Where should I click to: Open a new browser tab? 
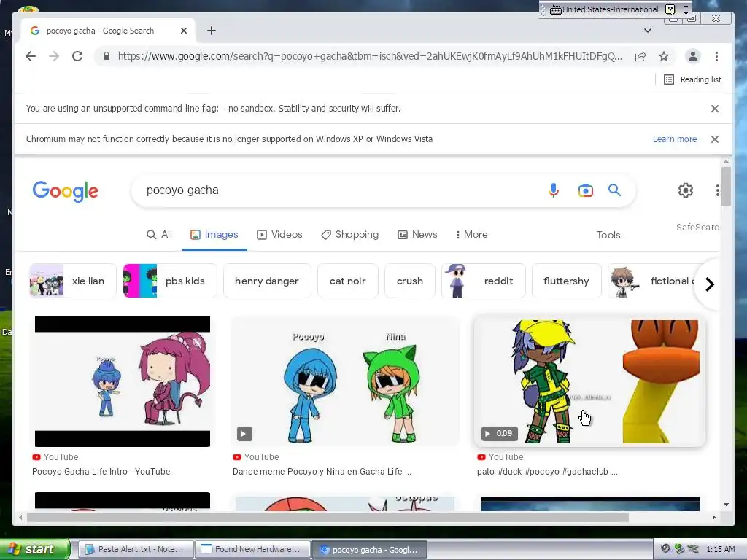click(x=212, y=31)
